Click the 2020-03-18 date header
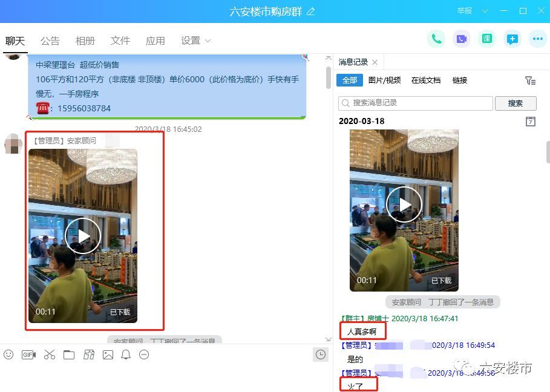Image resolution: width=550 pixels, height=392 pixels. [x=362, y=122]
